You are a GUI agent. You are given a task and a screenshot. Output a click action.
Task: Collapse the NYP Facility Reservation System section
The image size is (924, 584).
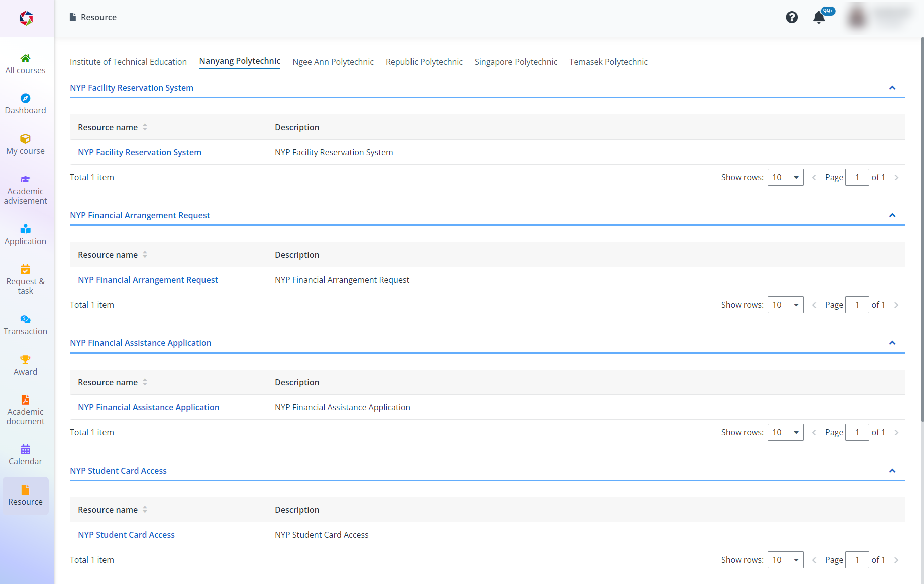pos(892,88)
